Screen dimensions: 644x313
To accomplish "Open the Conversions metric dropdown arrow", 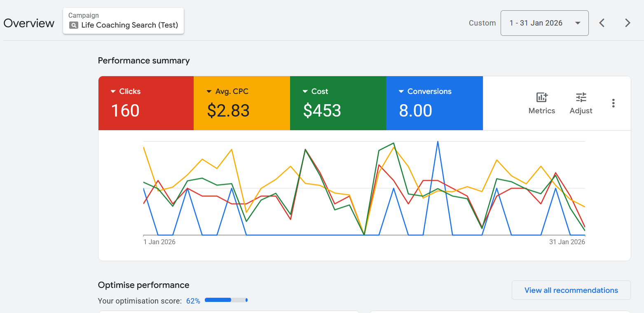I will click(x=401, y=91).
